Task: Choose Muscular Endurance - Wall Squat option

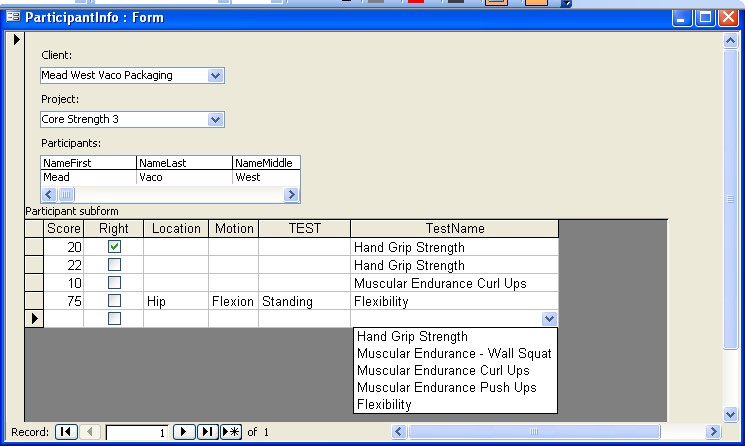Action: (x=455, y=354)
